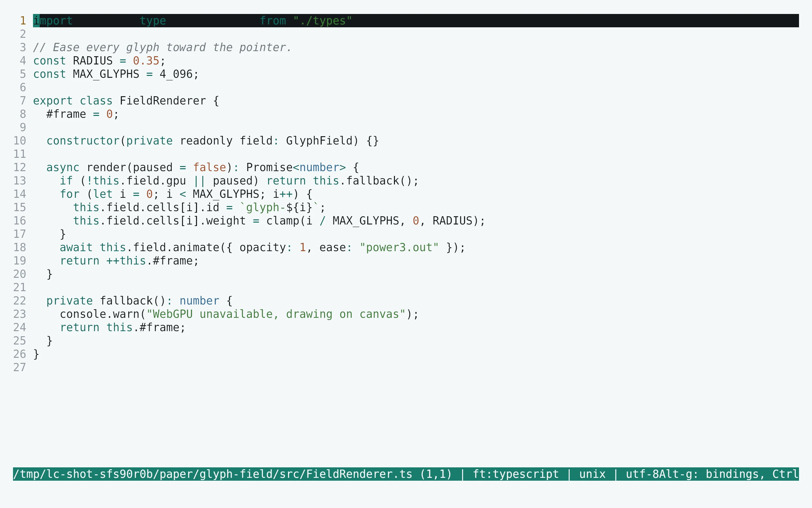This screenshot has width=812, height=508.
Task: Click the closing brace on line 26
Action: [x=36, y=354]
